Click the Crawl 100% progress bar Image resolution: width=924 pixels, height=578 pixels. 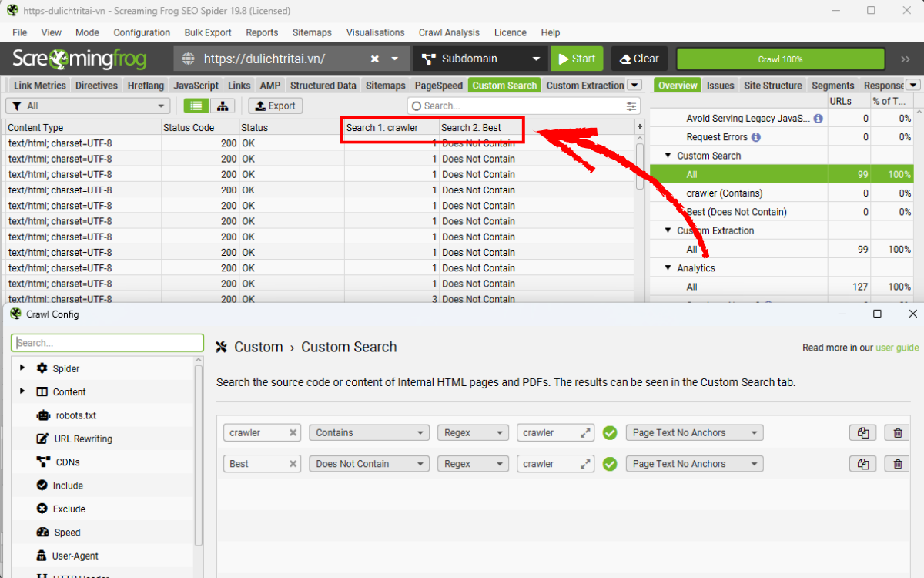tap(780, 59)
